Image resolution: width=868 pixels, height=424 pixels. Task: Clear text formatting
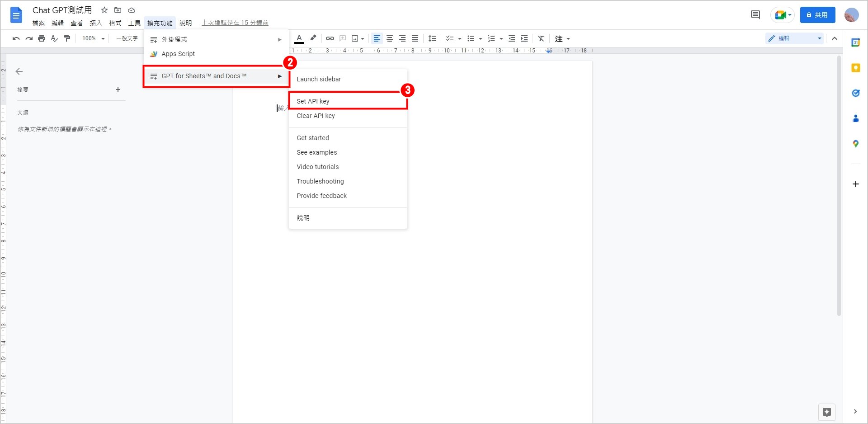(x=541, y=38)
